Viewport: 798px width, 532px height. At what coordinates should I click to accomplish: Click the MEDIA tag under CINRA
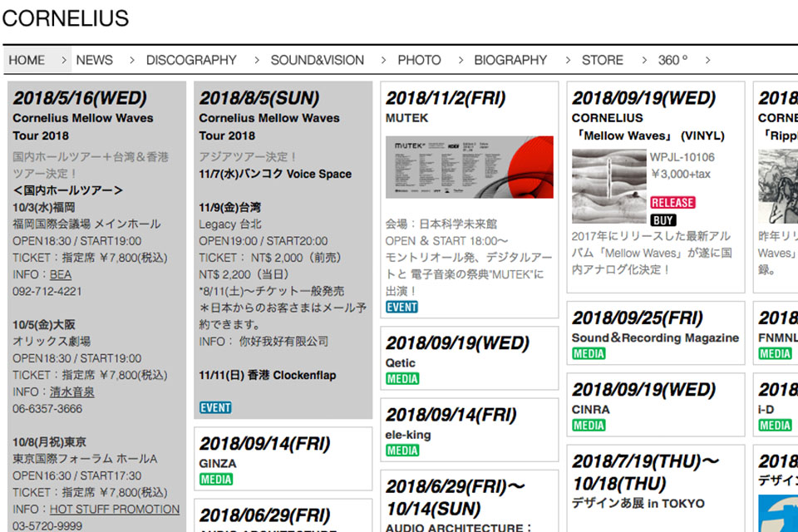(589, 426)
